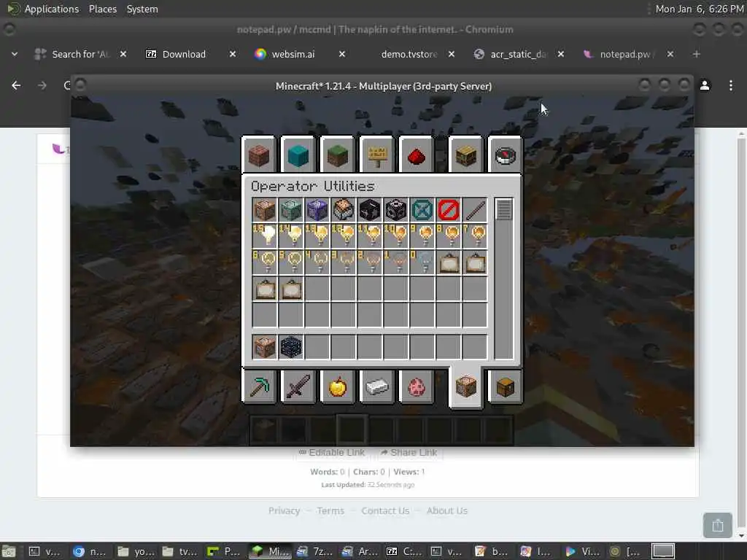Screen dimensions: 747x560
Task: Select the Light block level 4
Action: (x=317, y=262)
